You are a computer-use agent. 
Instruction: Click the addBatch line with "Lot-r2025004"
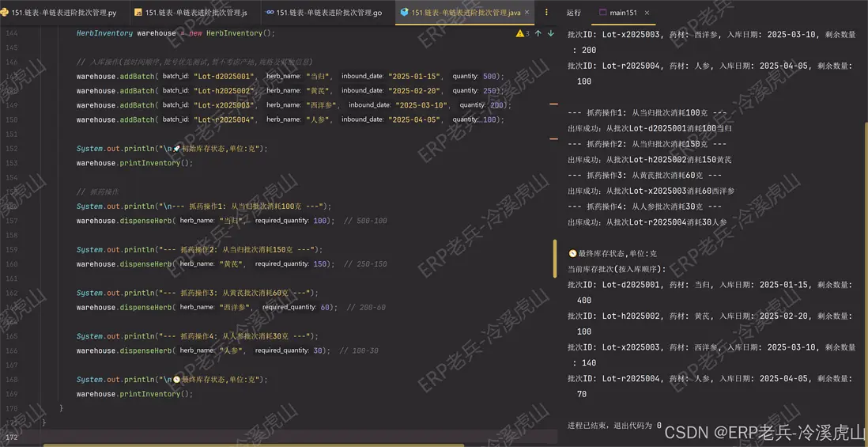pyautogui.click(x=291, y=119)
